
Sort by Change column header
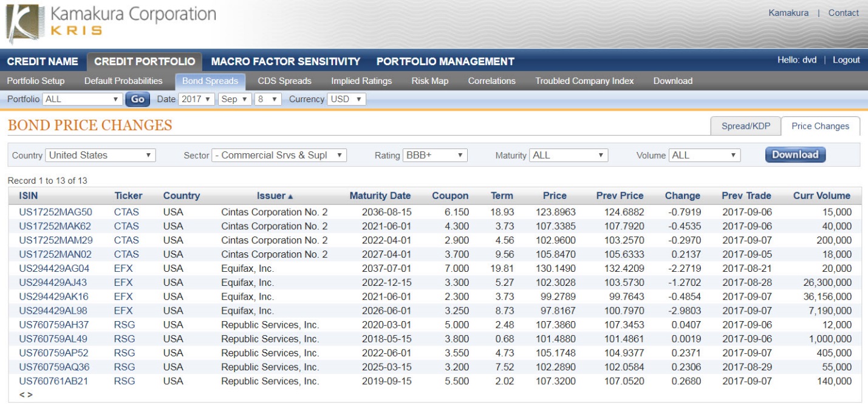683,196
